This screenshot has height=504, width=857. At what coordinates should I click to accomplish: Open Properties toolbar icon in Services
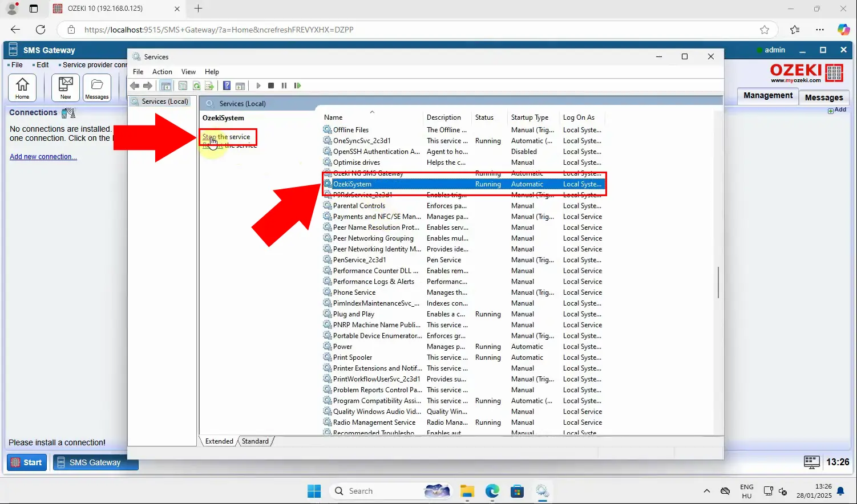pyautogui.click(x=183, y=86)
